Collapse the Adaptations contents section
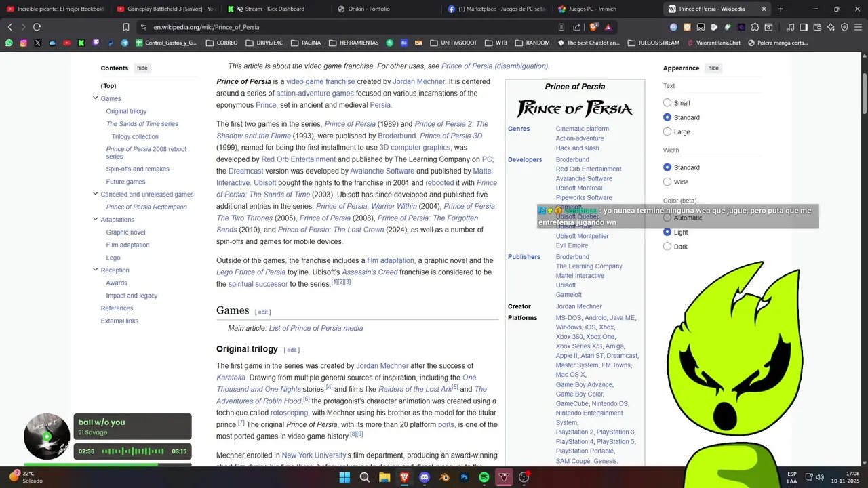Image resolution: width=868 pixels, height=488 pixels. tap(96, 219)
